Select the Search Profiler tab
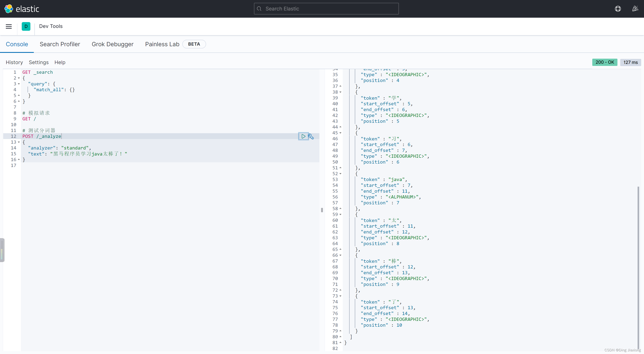This screenshot has height=354, width=644. (60, 44)
